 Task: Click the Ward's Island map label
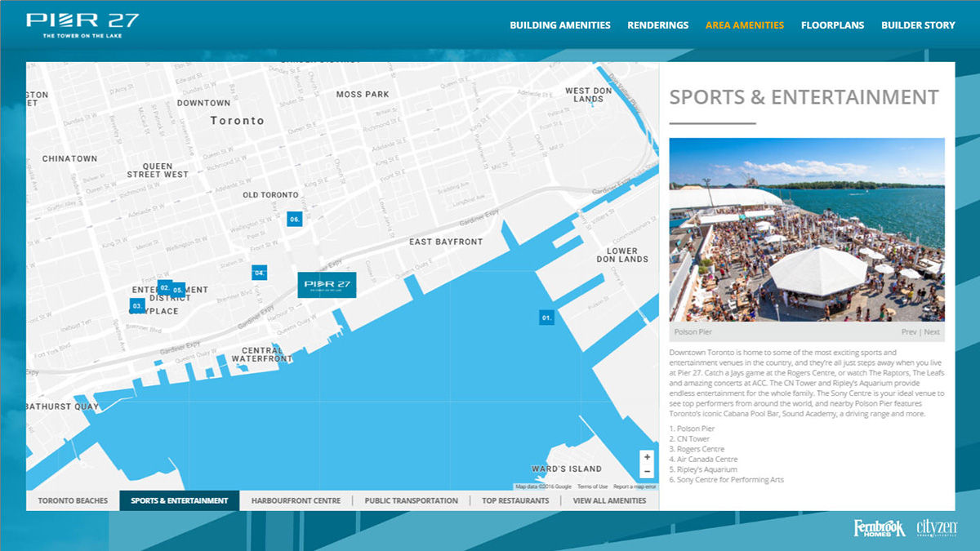point(567,469)
